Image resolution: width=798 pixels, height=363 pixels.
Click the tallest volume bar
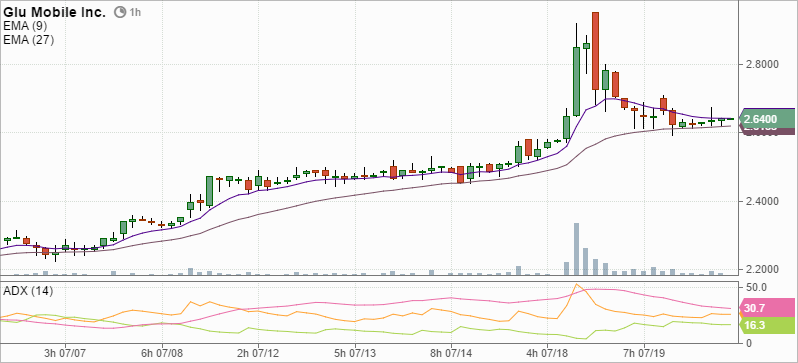pyautogui.click(x=576, y=249)
